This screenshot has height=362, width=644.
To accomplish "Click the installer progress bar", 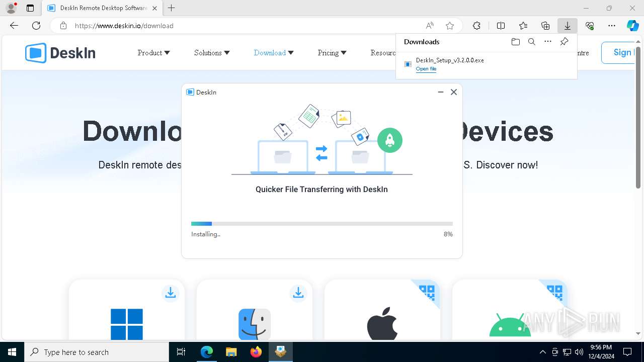I will [322, 224].
